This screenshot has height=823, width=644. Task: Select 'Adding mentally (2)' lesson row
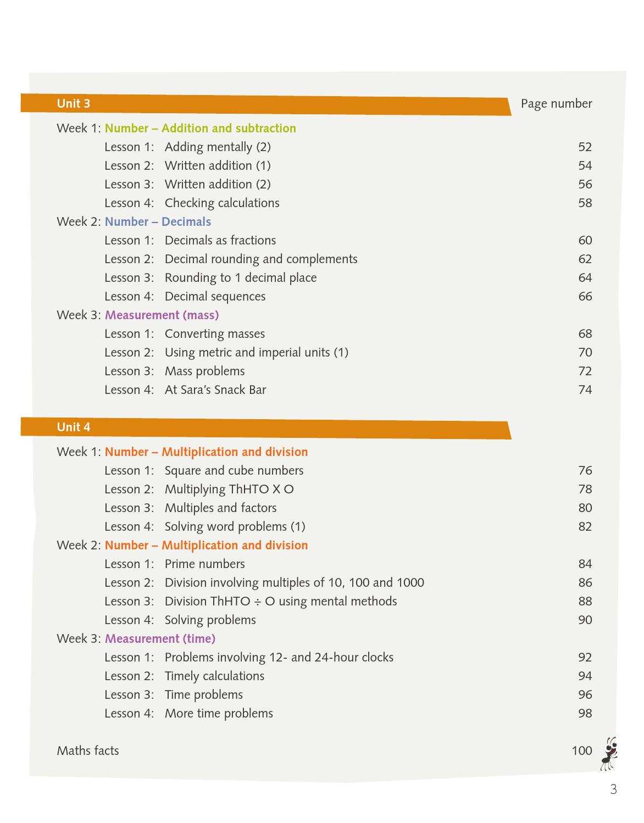[x=348, y=147]
